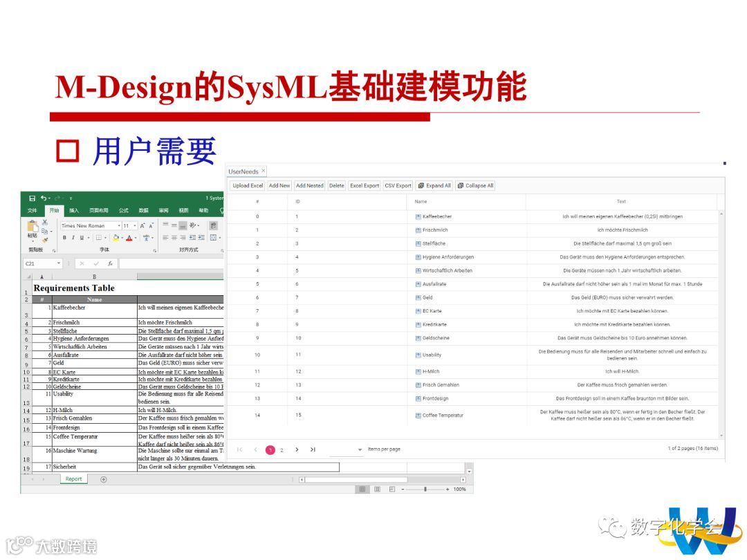The width and height of the screenshot is (747, 560).
Task: Align cell text to top
Action: [x=166, y=225]
